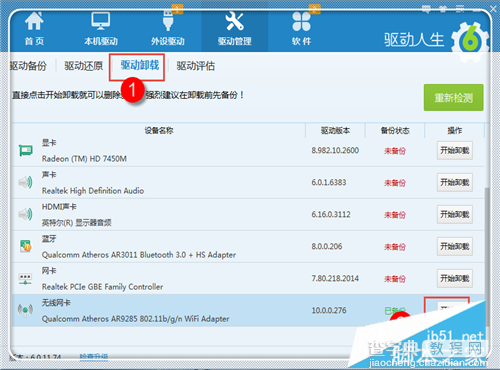Switch to the 驱动评估 tab
This screenshot has height=370, width=500.
pyautogui.click(x=196, y=66)
